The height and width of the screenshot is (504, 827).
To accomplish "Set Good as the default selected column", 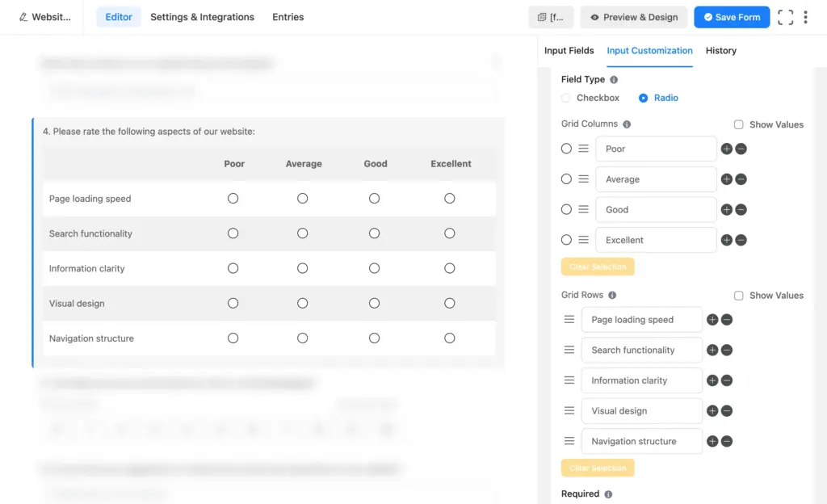I will pos(566,210).
